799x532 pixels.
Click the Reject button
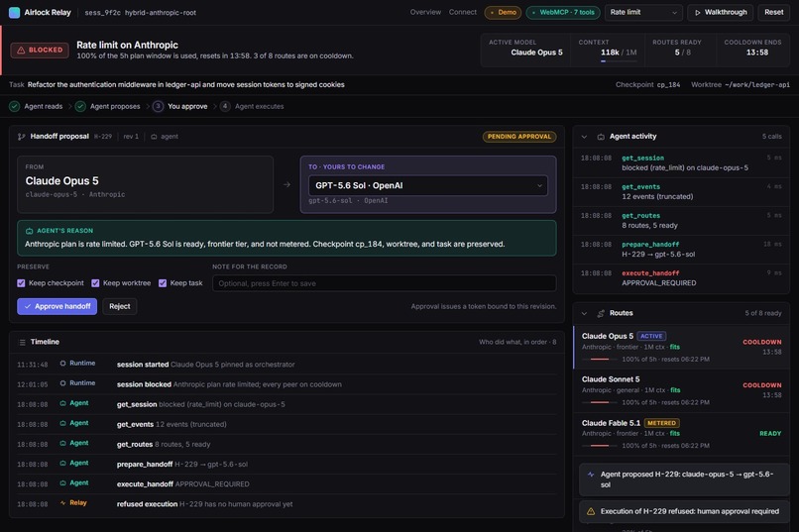(x=120, y=306)
